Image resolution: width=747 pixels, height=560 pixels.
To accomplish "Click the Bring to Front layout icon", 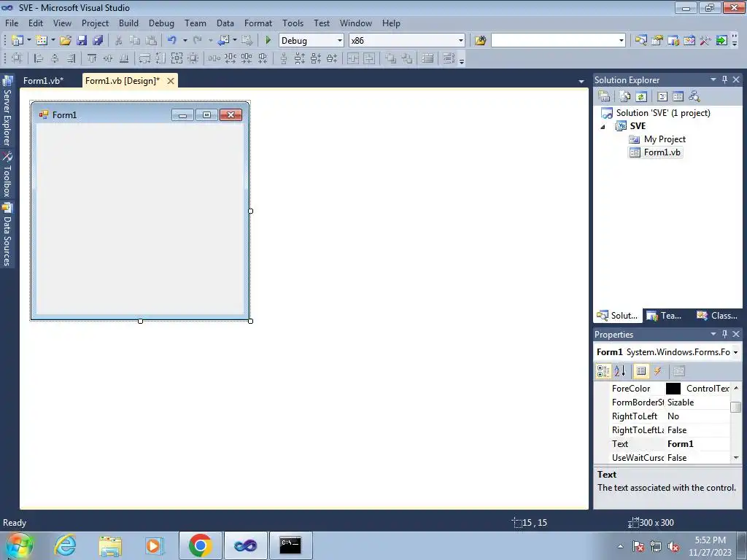I will click(x=391, y=58).
